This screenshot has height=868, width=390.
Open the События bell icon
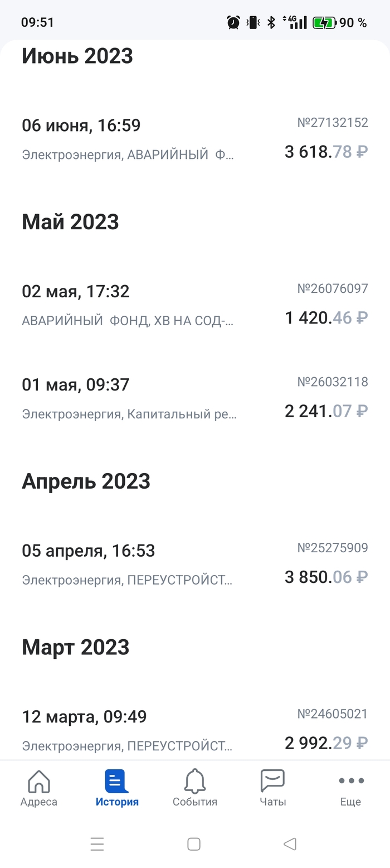point(194,782)
